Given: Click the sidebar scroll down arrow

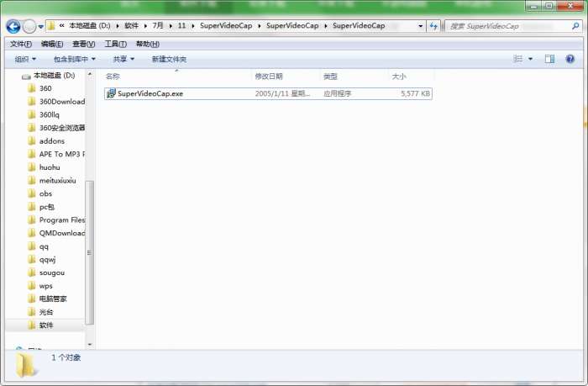Looking at the screenshot, I should click(x=90, y=344).
